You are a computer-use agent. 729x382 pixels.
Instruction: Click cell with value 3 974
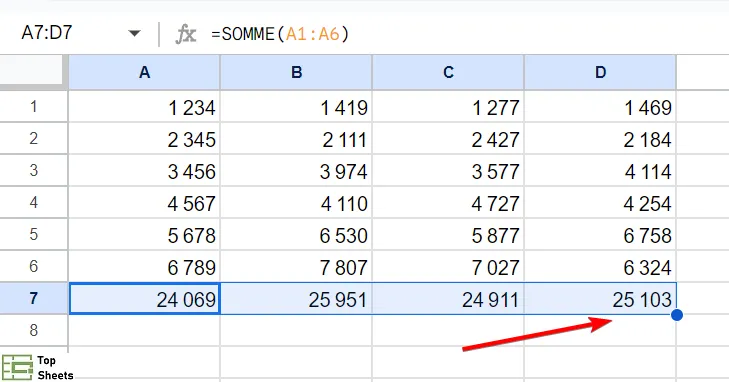click(297, 171)
